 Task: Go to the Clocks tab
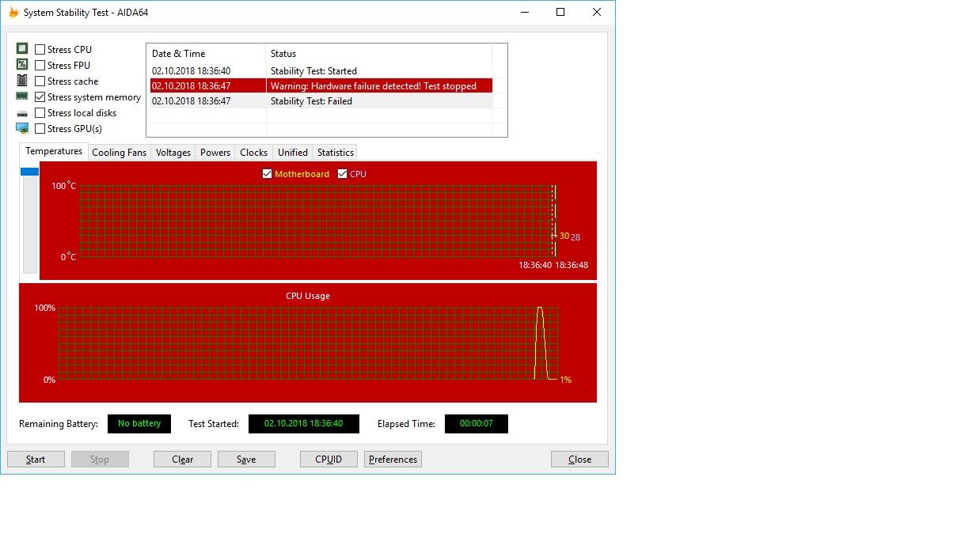point(253,153)
